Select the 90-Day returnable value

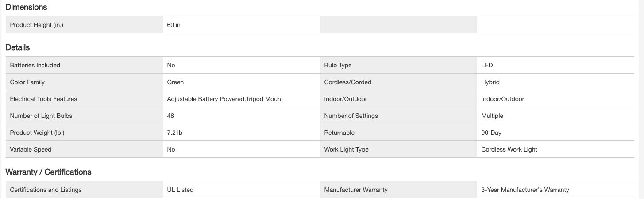pyautogui.click(x=491, y=133)
